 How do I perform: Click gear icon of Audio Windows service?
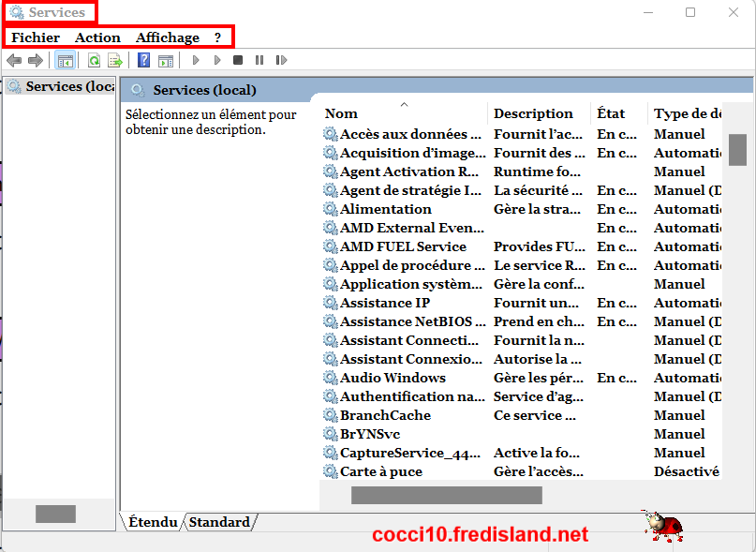[331, 378]
